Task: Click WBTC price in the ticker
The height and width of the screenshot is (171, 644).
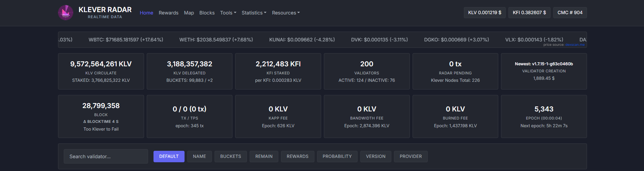Action: (126, 39)
